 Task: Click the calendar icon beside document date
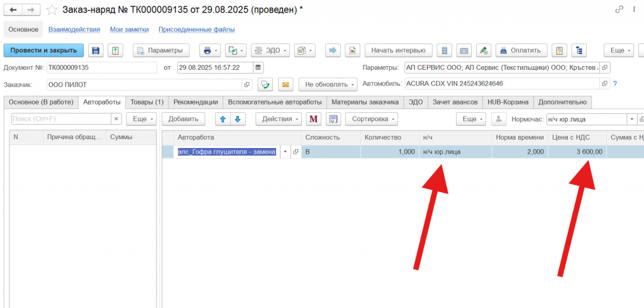click(x=257, y=67)
